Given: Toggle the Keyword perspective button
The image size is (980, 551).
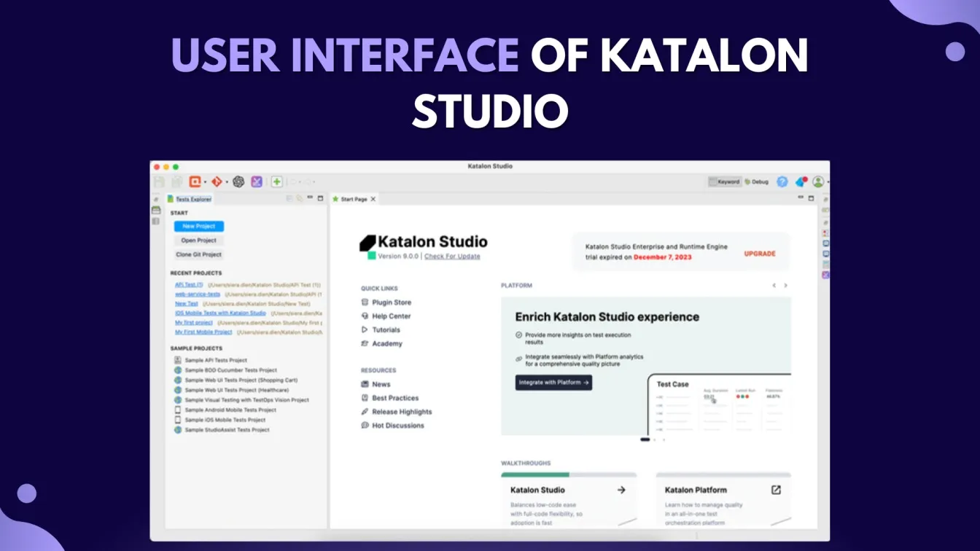Looking at the screenshot, I should (x=725, y=181).
